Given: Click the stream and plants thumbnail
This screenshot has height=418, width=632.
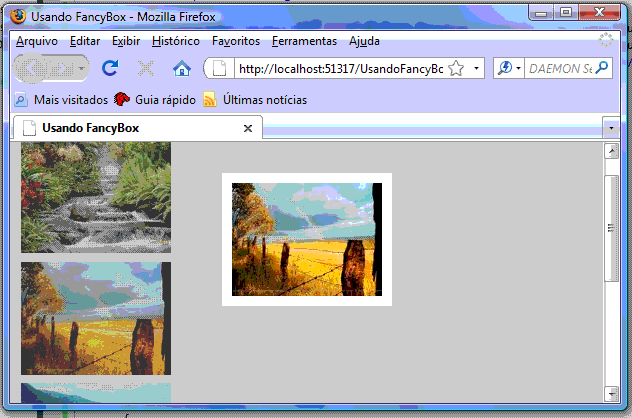Looking at the screenshot, I should (x=96, y=197).
